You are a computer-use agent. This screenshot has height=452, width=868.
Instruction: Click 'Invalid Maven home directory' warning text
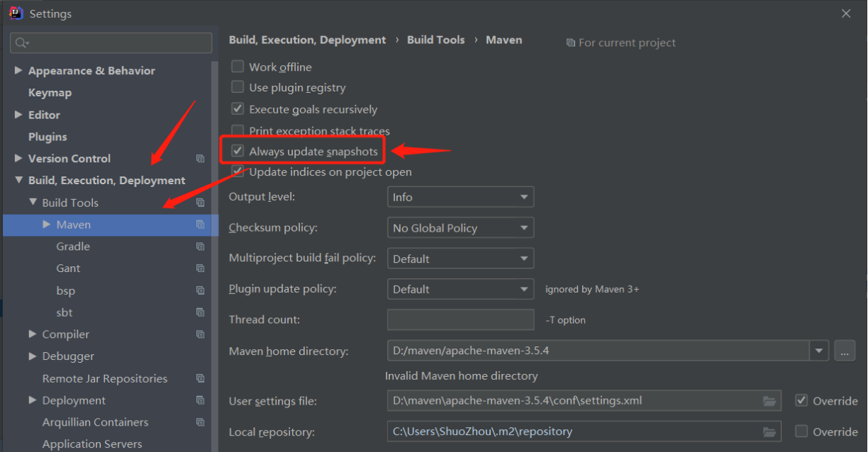462,376
